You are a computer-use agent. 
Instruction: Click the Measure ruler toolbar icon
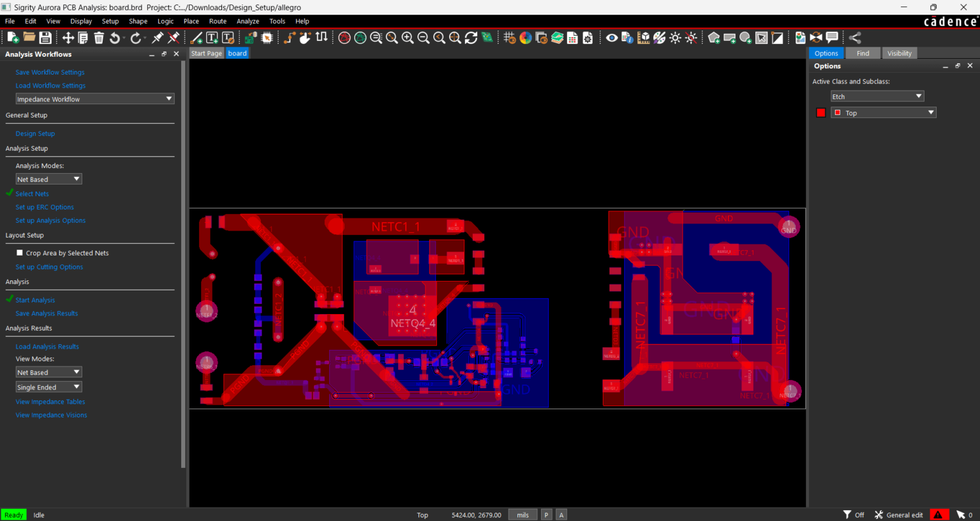[643, 38]
